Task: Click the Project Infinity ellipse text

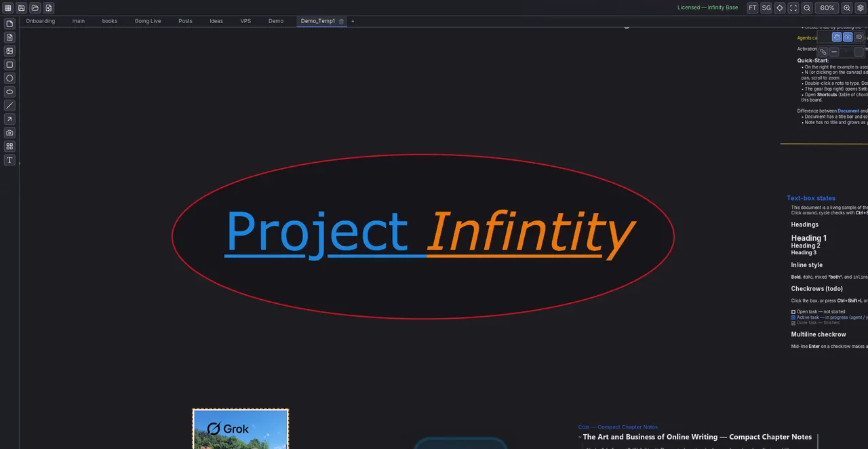Action: [x=429, y=235]
